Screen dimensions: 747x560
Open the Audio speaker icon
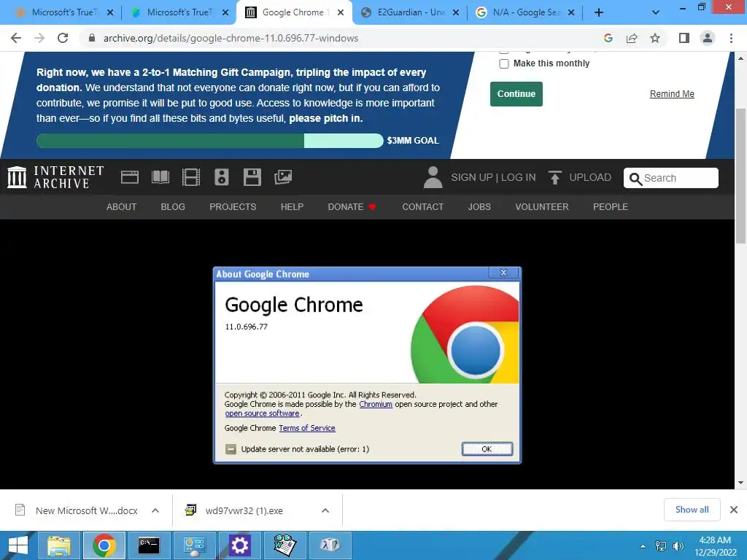[222, 177]
